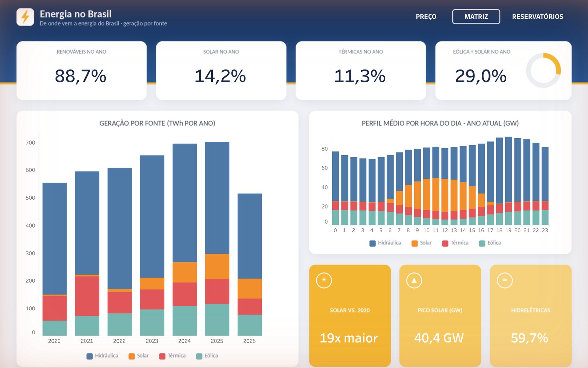Click the GERAÇÃO POR FONTE chart title

[157, 123]
